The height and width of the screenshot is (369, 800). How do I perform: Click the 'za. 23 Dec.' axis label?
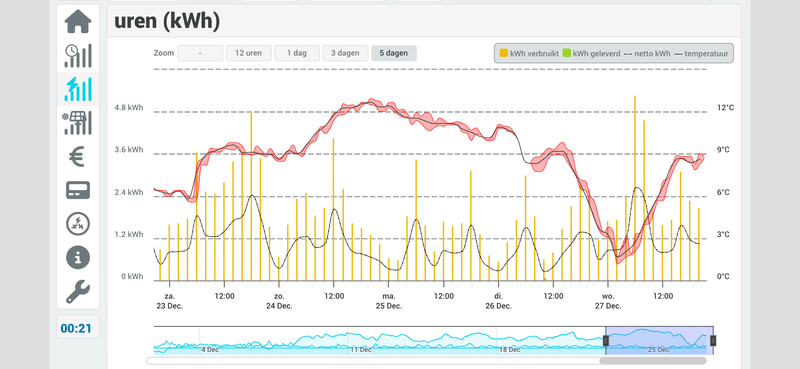click(169, 301)
